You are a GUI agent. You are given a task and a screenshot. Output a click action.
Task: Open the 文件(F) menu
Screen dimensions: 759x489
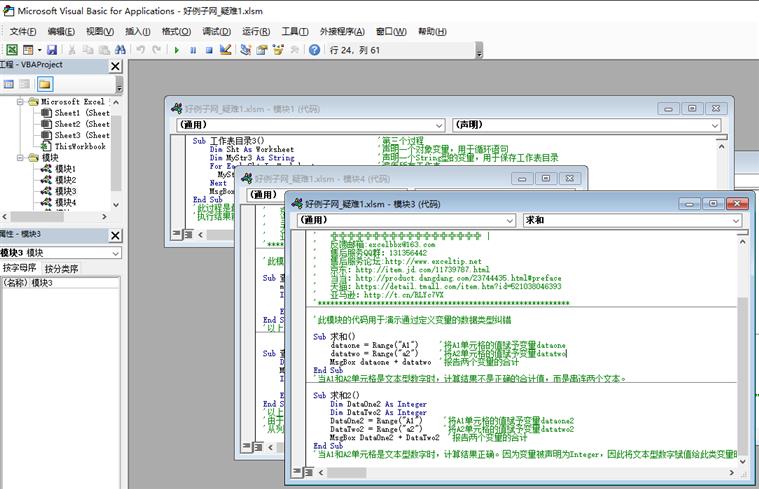coord(23,31)
